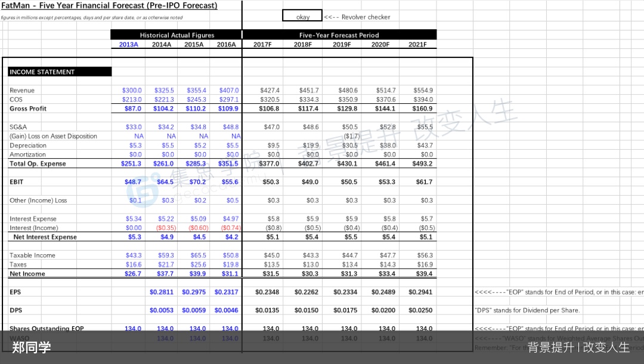
Task: Click the 2018F column header
Action: tap(303, 44)
